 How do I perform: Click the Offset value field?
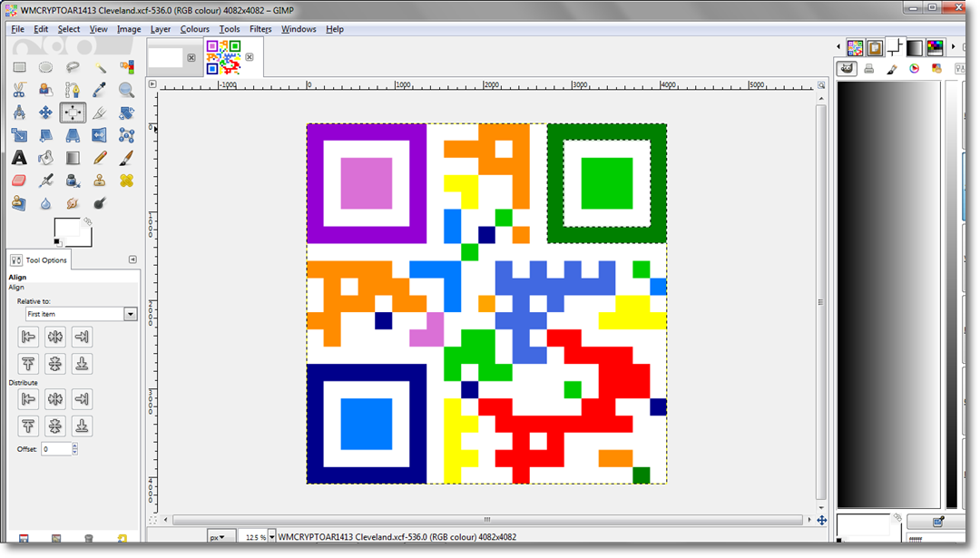pyautogui.click(x=56, y=448)
